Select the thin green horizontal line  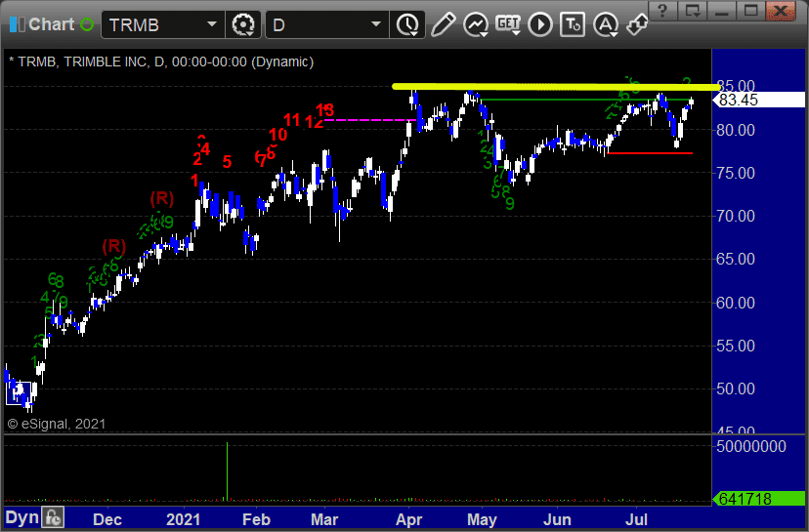pyautogui.click(x=585, y=99)
